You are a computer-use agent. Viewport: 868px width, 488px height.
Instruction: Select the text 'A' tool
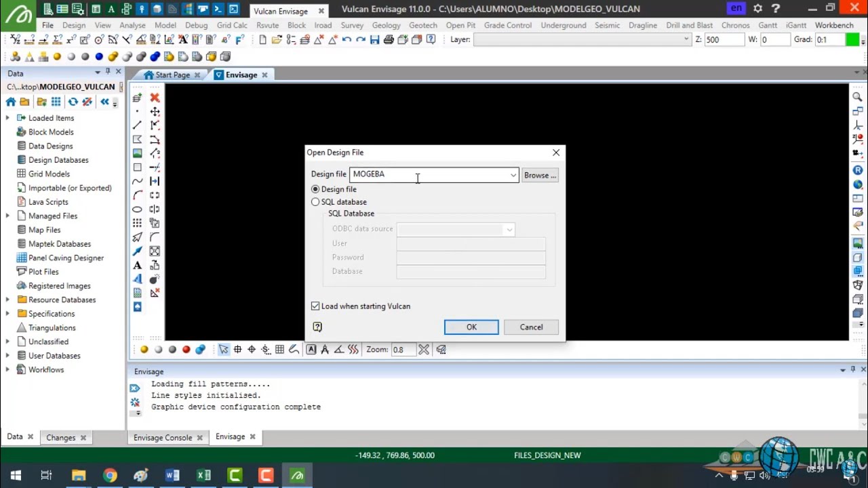pyautogui.click(x=138, y=265)
